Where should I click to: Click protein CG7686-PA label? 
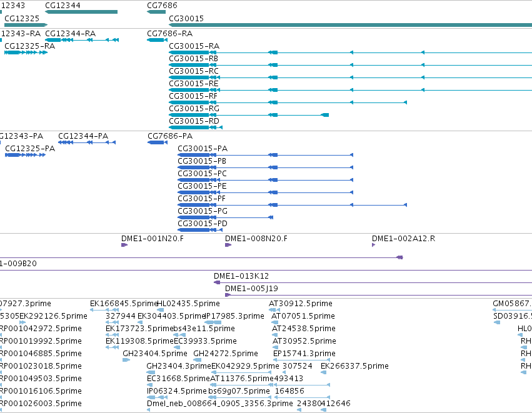(170, 136)
